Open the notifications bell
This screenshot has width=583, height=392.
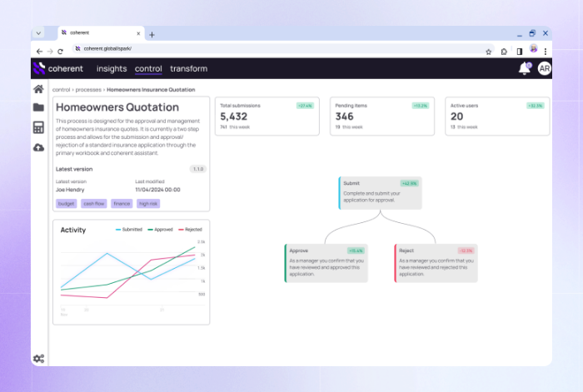[x=525, y=69]
